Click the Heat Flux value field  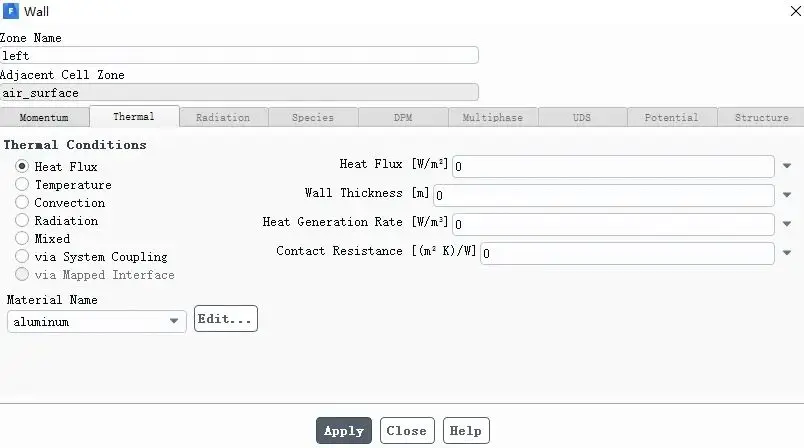[x=613, y=167]
